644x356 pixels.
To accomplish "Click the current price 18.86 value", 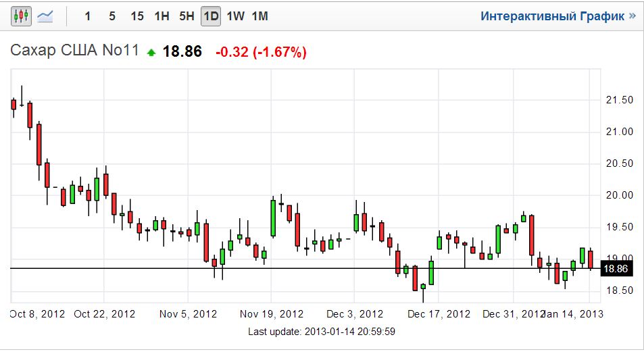I will pyautogui.click(x=182, y=51).
